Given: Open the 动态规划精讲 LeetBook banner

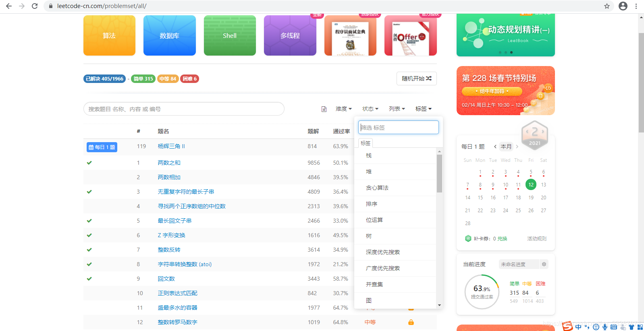Looking at the screenshot, I should [x=506, y=35].
